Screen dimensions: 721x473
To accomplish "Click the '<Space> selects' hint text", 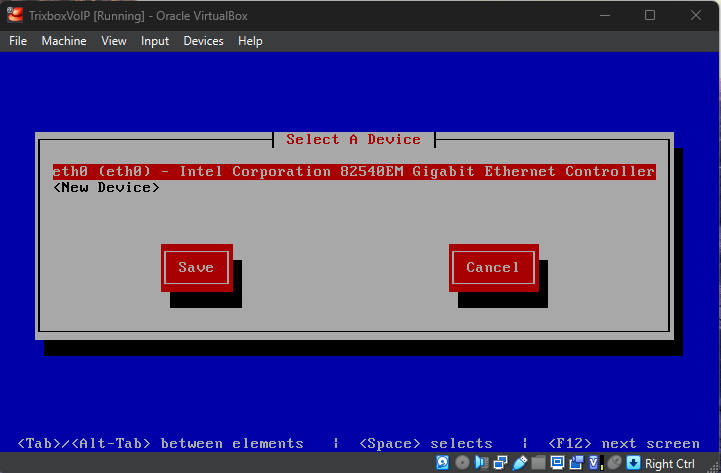I will click(426, 444).
